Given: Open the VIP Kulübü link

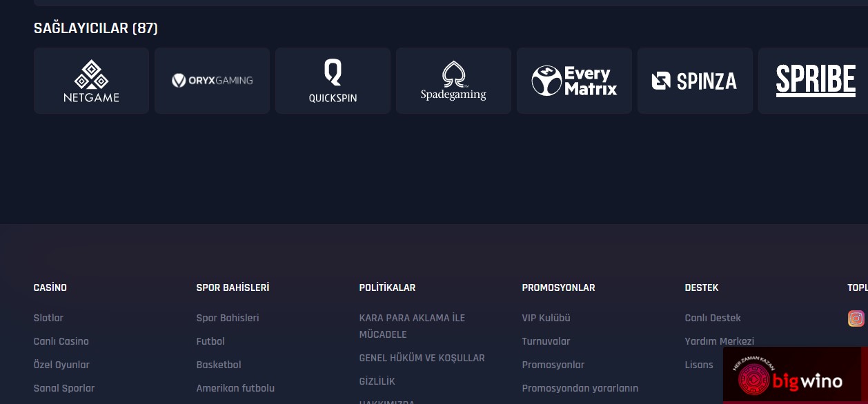Looking at the screenshot, I should click(546, 318).
